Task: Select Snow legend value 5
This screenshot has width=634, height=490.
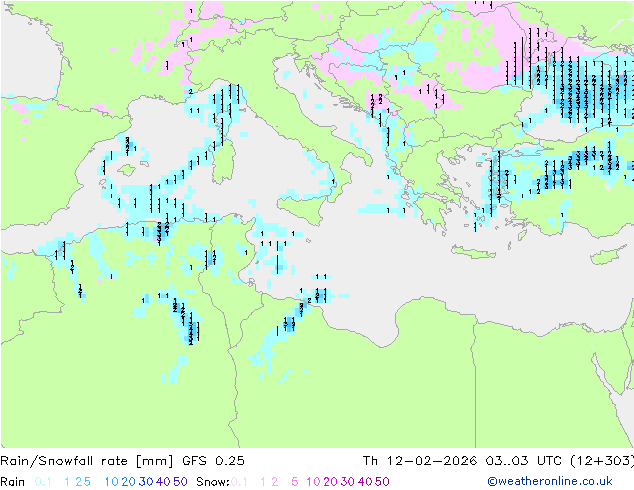Action: pyautogui.click(x=295, y=482)
